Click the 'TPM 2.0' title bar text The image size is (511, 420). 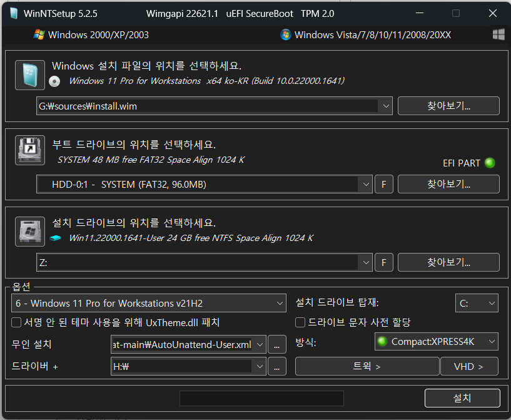(317, 14)
